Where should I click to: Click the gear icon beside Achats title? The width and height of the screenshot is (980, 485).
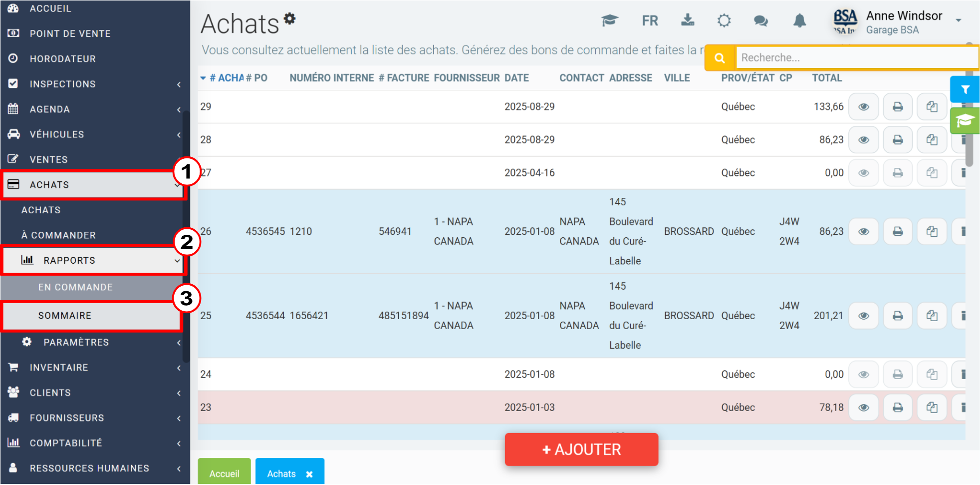click(290, 18)
